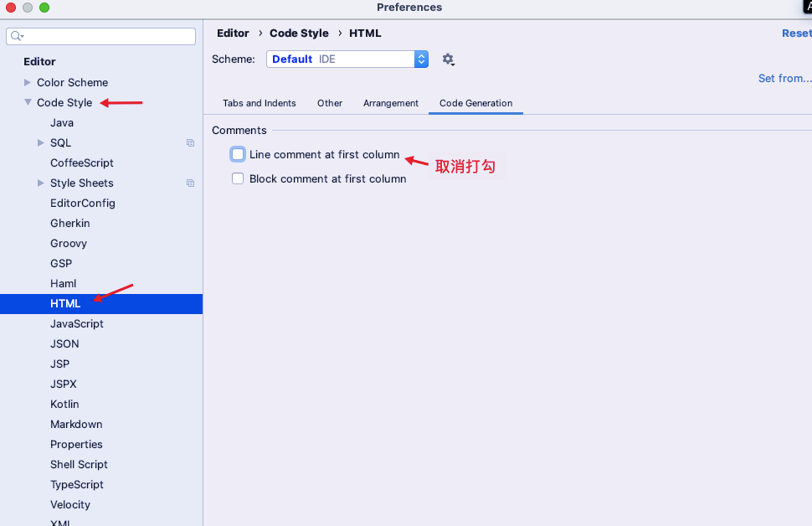Select JavaScript in the settings tree
This screenshot has height=526, width=812.
pos(77,324)
